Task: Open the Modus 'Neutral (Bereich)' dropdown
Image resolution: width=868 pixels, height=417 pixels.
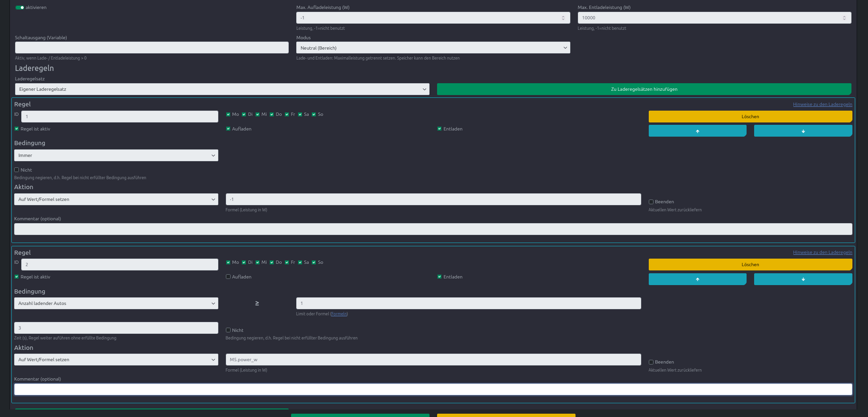Action: (x=433, y=48)
